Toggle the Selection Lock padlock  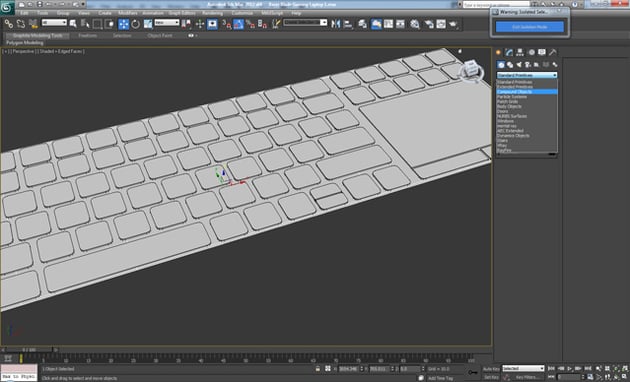[x=318, y=368]
